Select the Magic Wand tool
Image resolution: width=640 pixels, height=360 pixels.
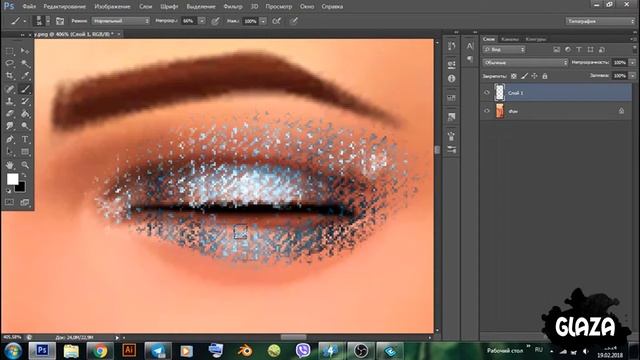click(25, 64)
